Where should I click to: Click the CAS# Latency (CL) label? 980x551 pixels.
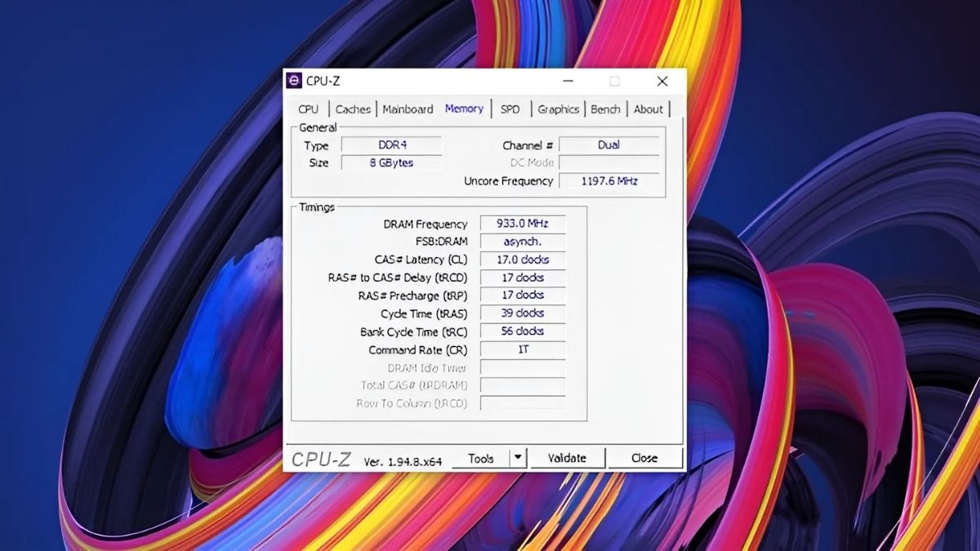[421, 260]
